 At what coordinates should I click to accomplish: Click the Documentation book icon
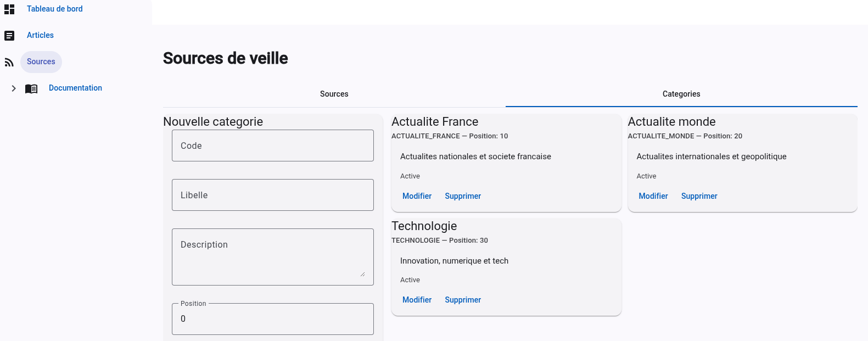[x=31, y=88]
